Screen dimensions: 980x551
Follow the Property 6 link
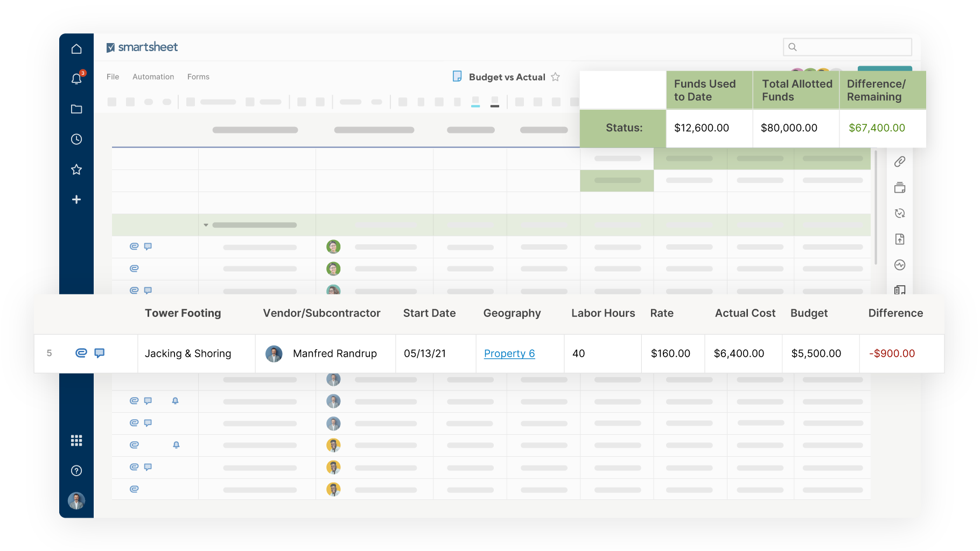(509, 354)
